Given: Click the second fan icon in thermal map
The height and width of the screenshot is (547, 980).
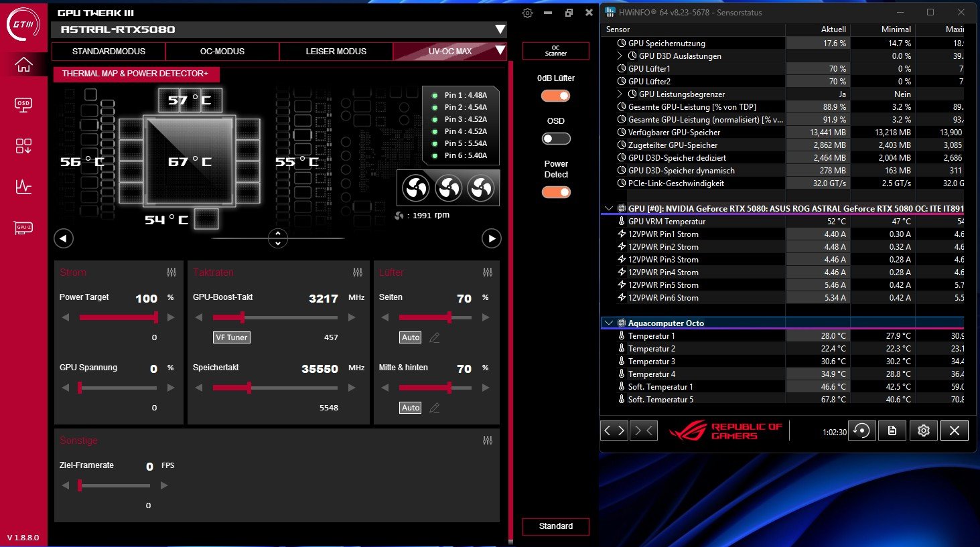Looking at the screenshot, I should 449,189.
